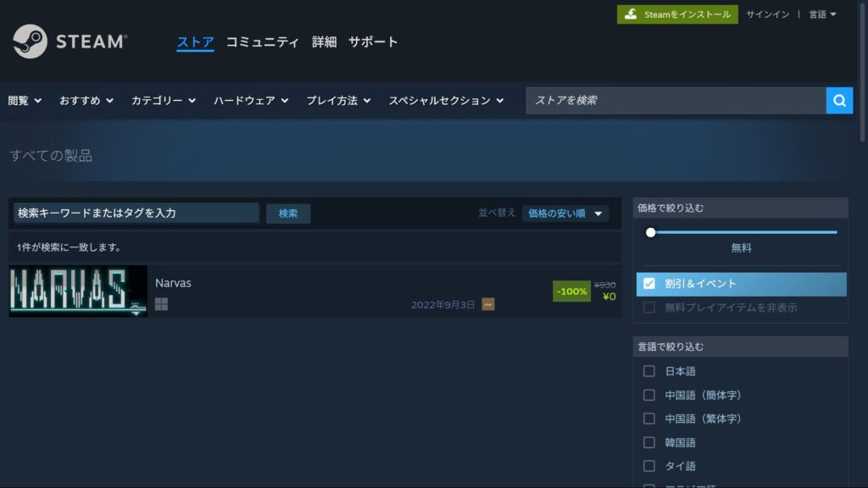Click the Steamをインストール download icon
This screenshot has height=488, width=868.
click(632, 14)
